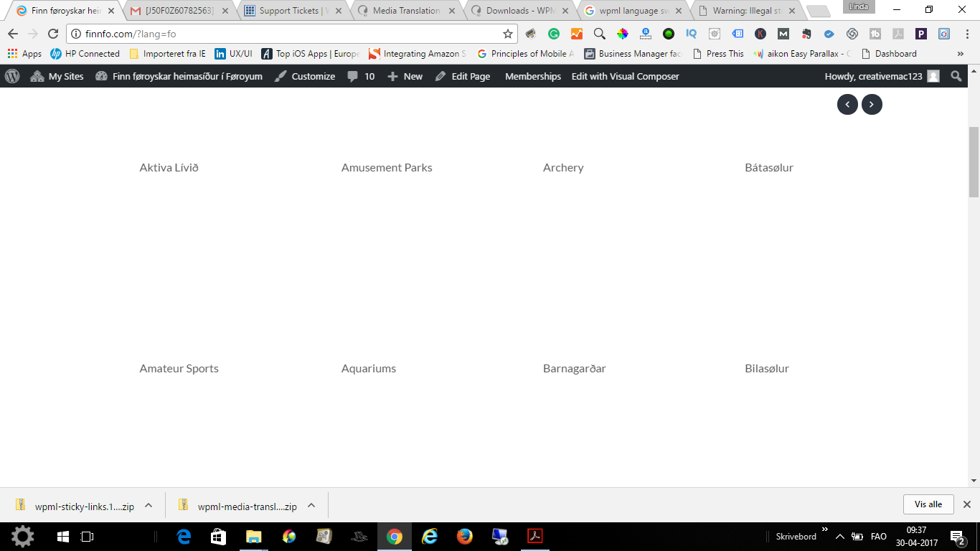The image size is (980, 551).
Task: Open the search magnifier in the admin bar
Action: 956,76
